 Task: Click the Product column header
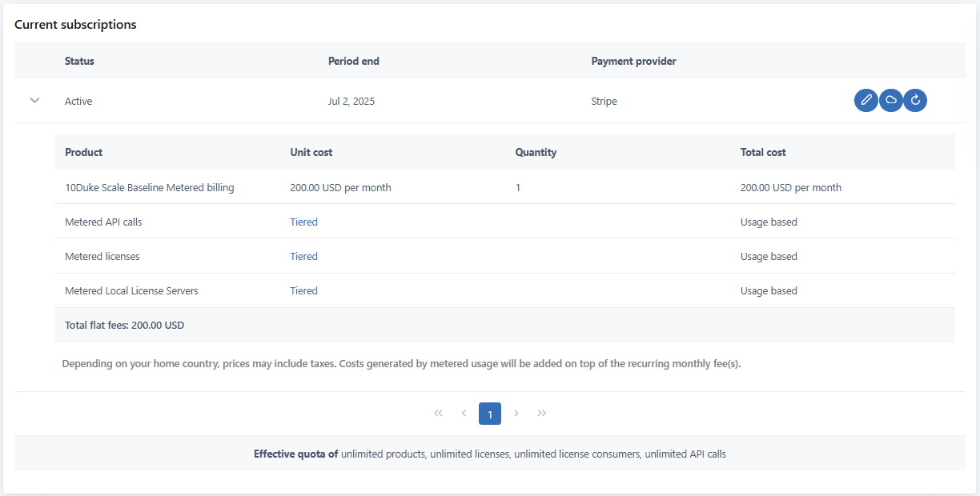tap(83, 152)
